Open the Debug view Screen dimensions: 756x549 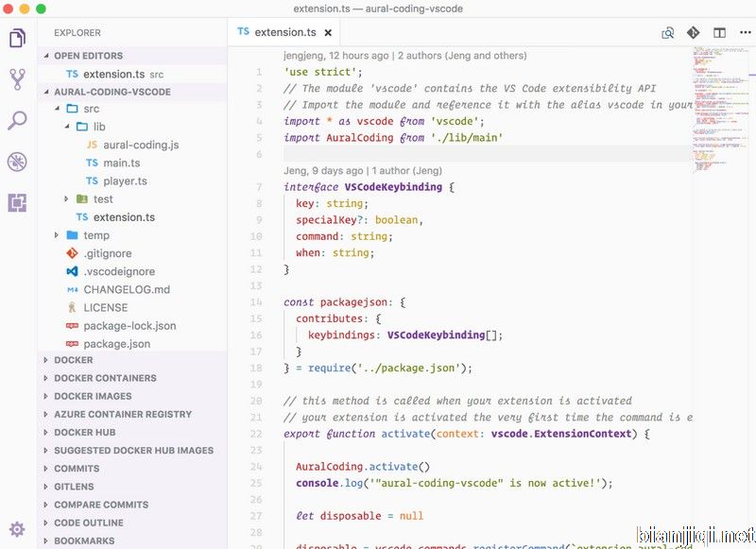click(17, 162)
